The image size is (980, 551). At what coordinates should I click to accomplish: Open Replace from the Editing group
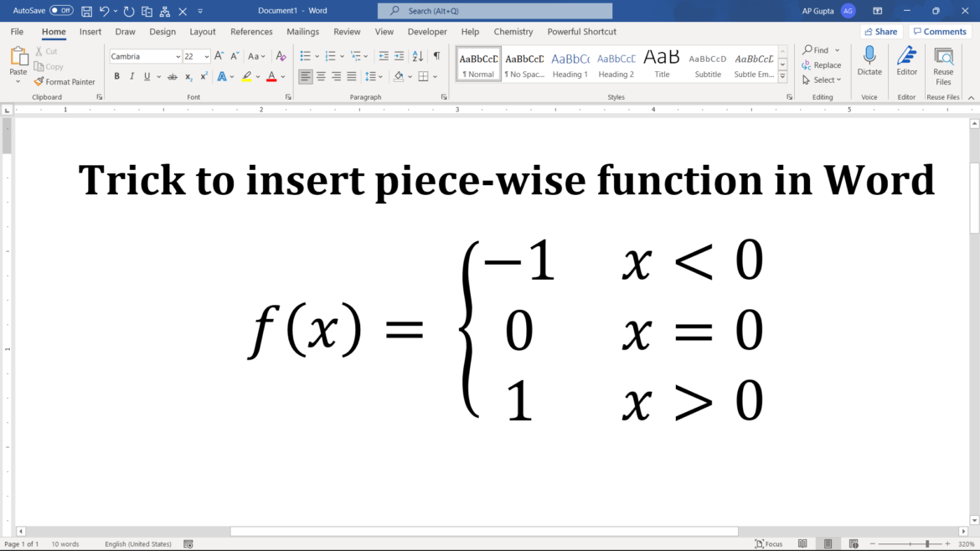tap(822, 64)
